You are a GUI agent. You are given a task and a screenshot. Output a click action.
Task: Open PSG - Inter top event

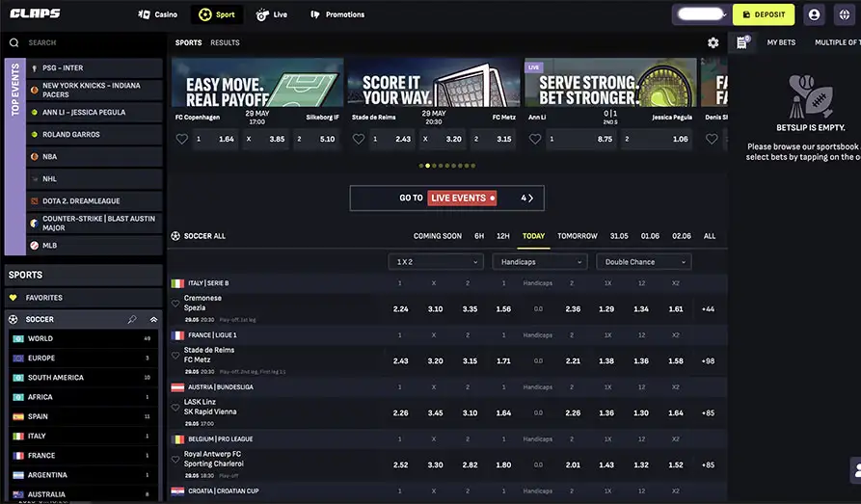click(94, 68)
